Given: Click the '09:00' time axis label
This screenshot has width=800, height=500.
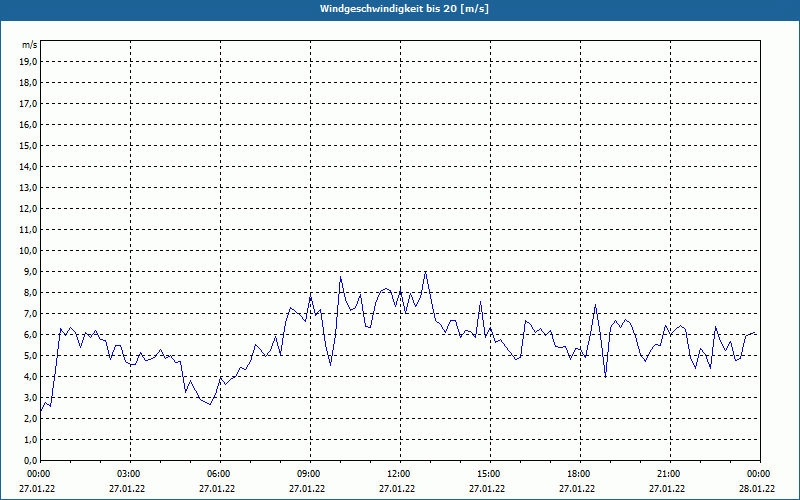Looking at the screenshot, I should [x=310, y=474].
